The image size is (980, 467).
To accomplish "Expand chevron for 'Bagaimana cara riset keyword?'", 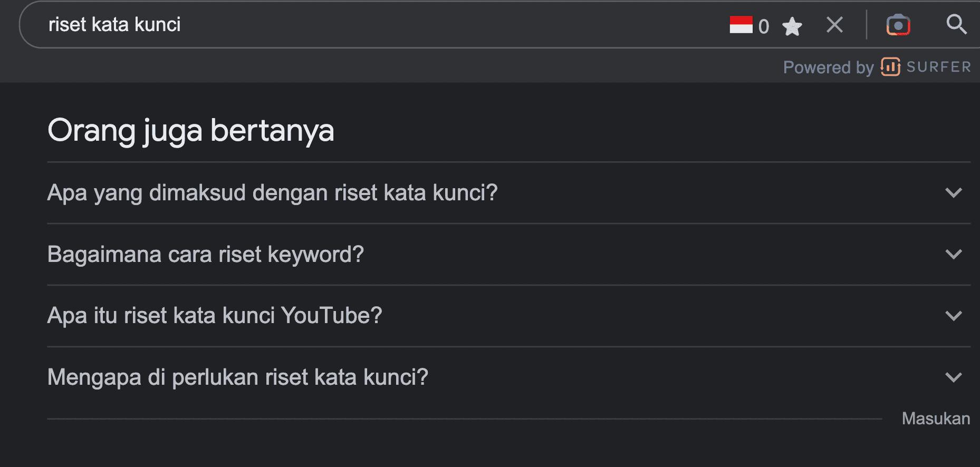I will click(954, 255).
